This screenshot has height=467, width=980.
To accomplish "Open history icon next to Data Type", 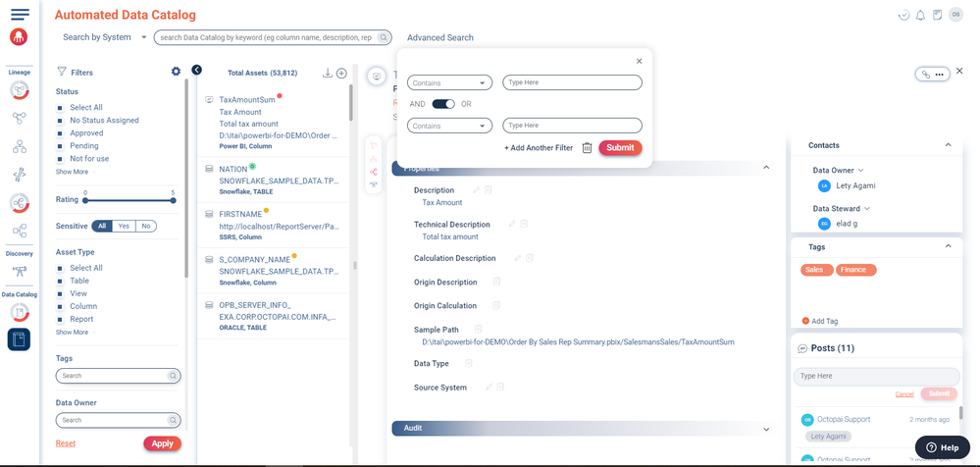I will click(x=468, y=363).
